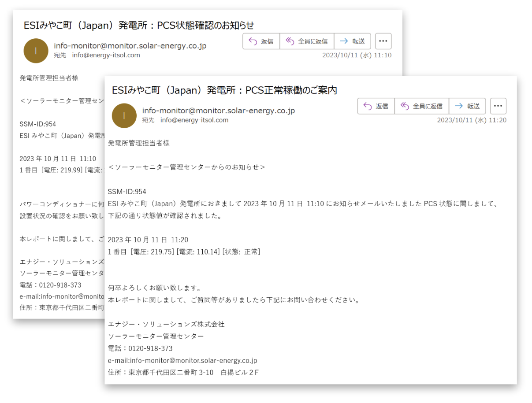Select the sender address in the PCS正常稼働 email
This screenshot has width=532, height=403.
pos(218,111)
